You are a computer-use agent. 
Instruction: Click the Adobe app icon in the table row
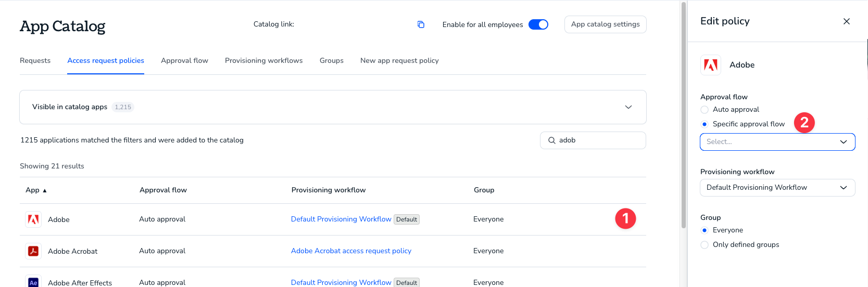33,219
